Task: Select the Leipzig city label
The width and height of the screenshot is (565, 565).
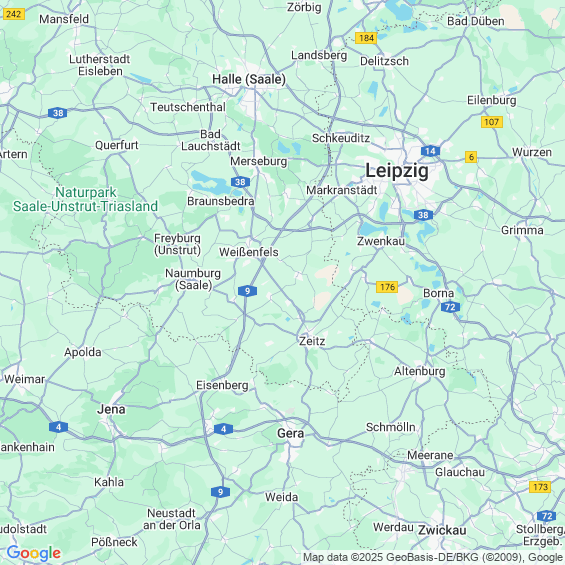Action: (x=397, y=171)
